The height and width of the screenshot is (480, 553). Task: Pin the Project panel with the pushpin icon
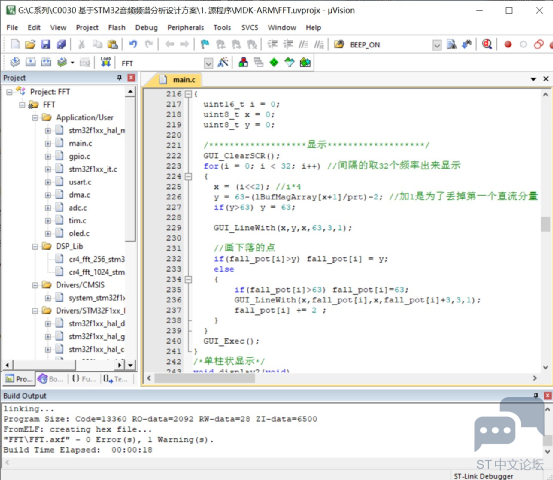[119, 78]
